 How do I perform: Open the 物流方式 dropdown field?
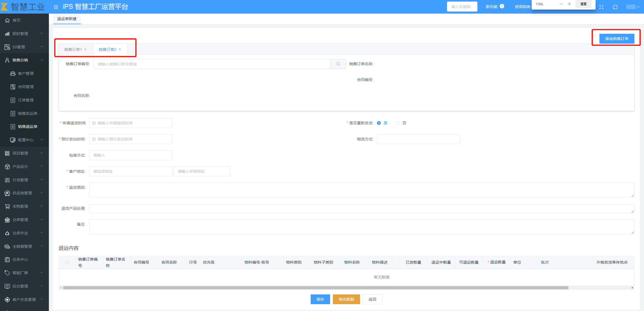pos(418,139)
